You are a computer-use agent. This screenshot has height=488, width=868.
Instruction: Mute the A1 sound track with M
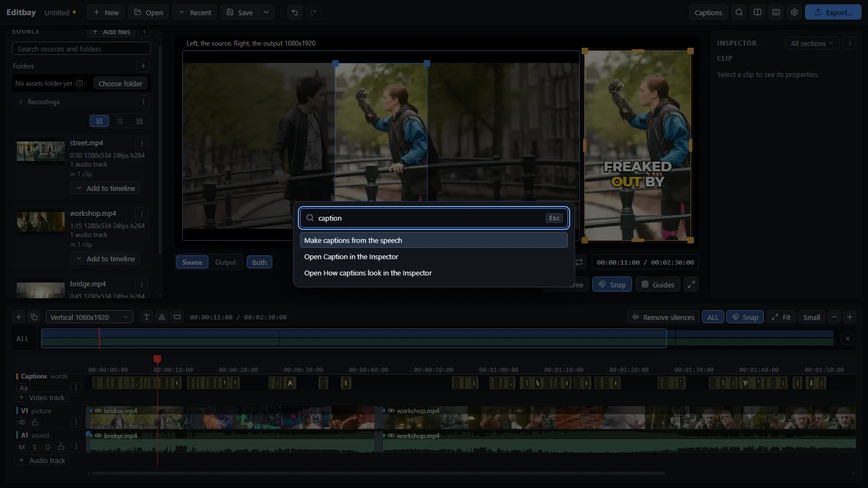[22, 447]
